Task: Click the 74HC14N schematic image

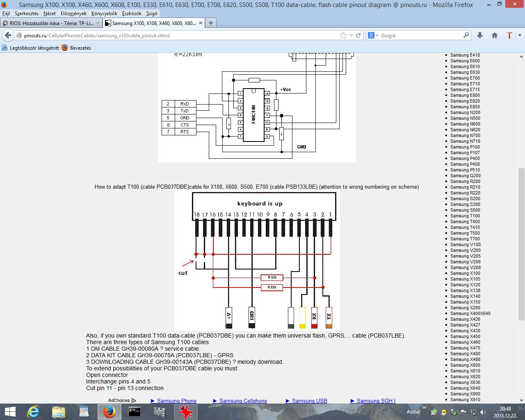Action: pos(257,108)
